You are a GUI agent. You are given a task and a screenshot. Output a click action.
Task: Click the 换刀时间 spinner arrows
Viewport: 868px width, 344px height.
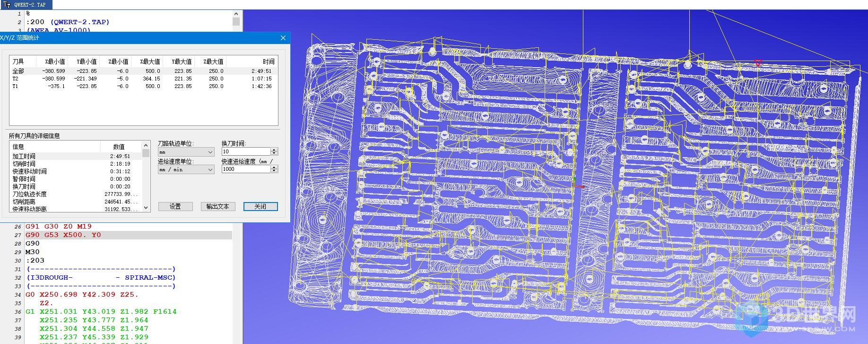[x=274, y=151]
